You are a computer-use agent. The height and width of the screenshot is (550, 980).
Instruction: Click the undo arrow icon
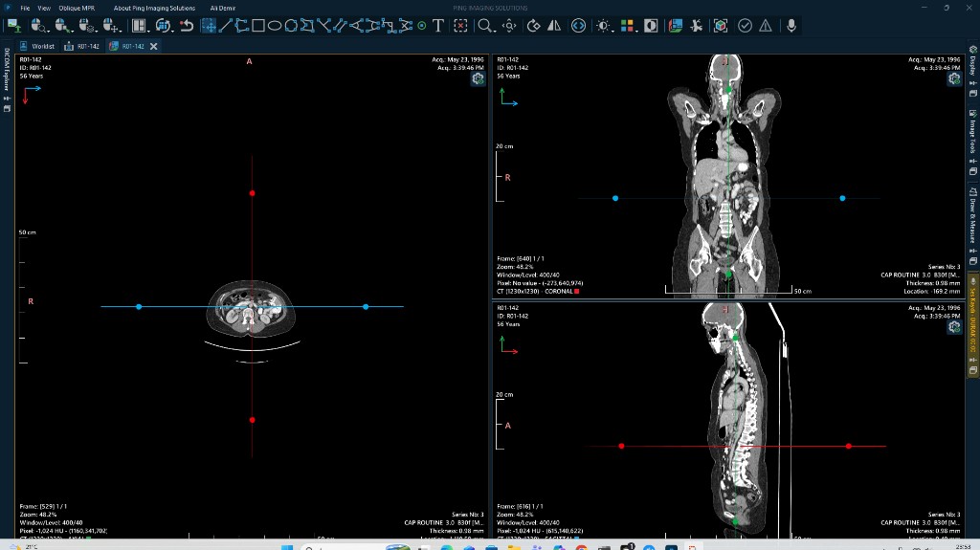[x=187, y=26]
